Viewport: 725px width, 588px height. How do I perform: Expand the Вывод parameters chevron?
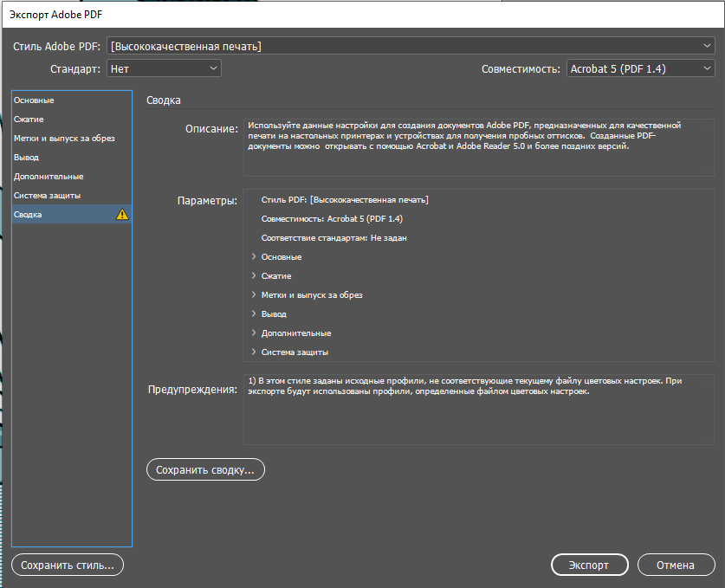click(x=254, y=313)
